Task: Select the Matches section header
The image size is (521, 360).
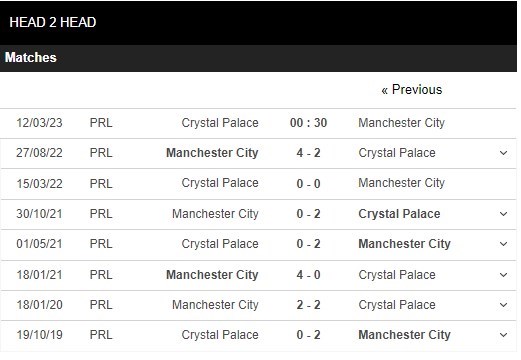Action: click(x=31, y=57)
